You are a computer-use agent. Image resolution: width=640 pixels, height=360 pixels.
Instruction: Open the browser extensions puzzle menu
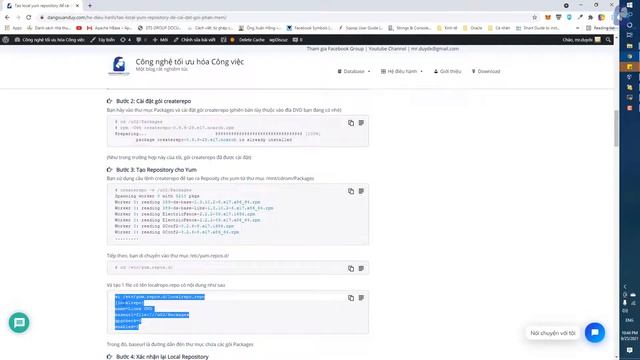pyautogui.click(x=590, y=18)
